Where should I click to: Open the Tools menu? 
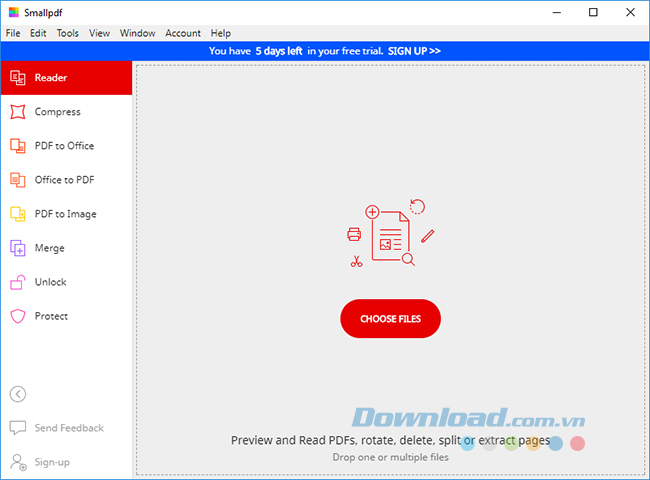[68, 33]
